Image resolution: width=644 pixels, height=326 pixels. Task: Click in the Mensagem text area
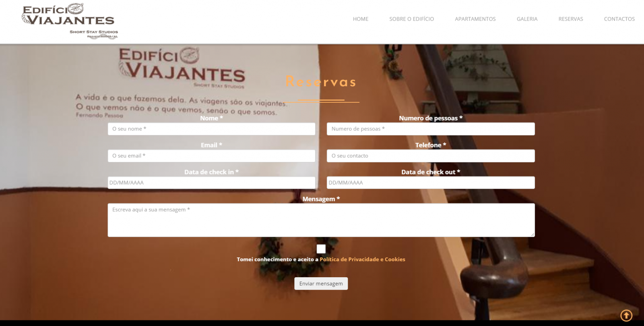click(321, 220)
